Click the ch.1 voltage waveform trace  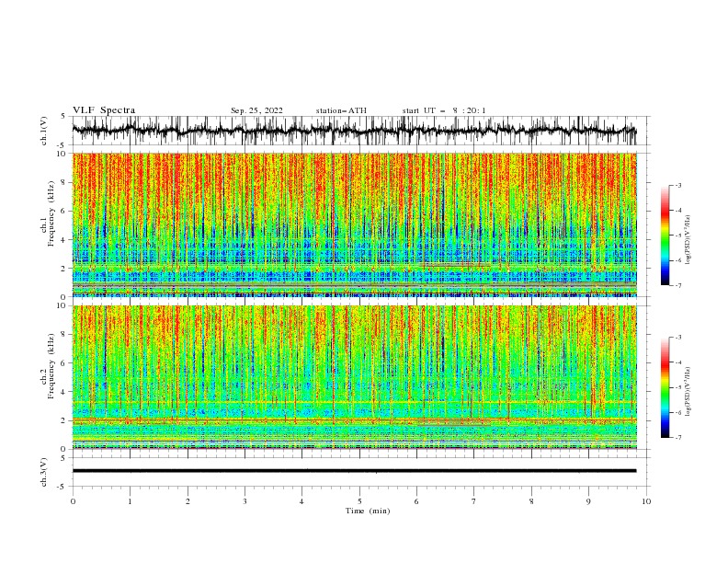pos(354,131)
